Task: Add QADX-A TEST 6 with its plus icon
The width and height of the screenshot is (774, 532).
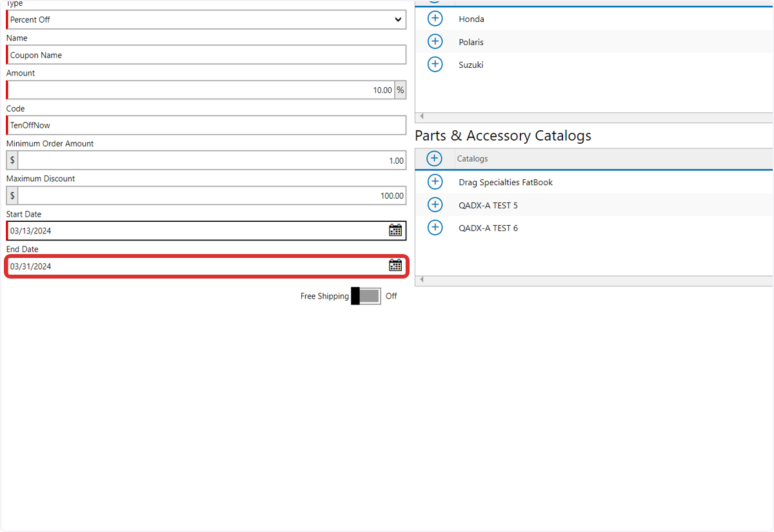Action: tap(435, 228)
